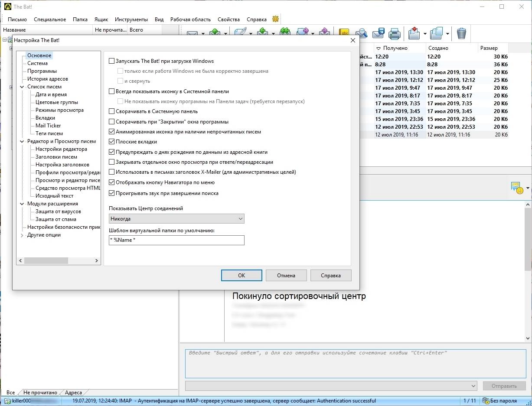Viewport: 532px width, 406px height.
Task: Click the save message toolbar icon
Action: 378,33
